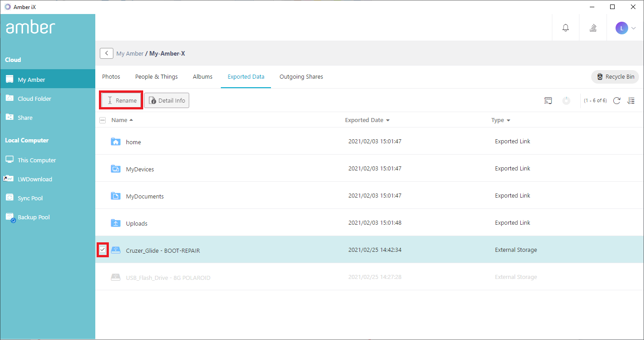
Task: Select the MyDocuments row name
Action: pyautogui.click(x=145, y=196)
